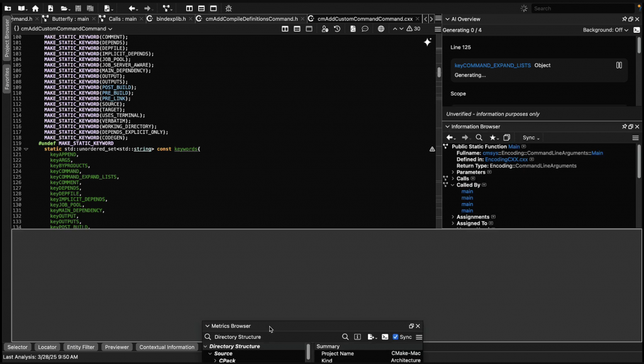
Task: Open the file history clock icon
Action: [337, 29]
